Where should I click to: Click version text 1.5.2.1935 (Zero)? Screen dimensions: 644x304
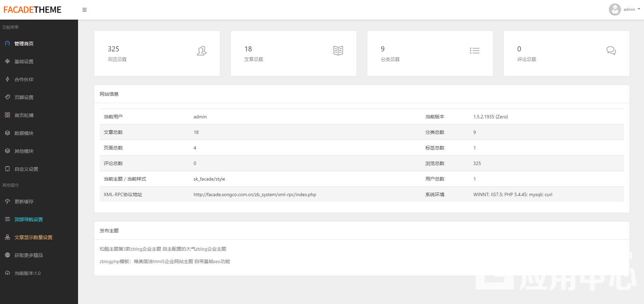tap(491, 117)
